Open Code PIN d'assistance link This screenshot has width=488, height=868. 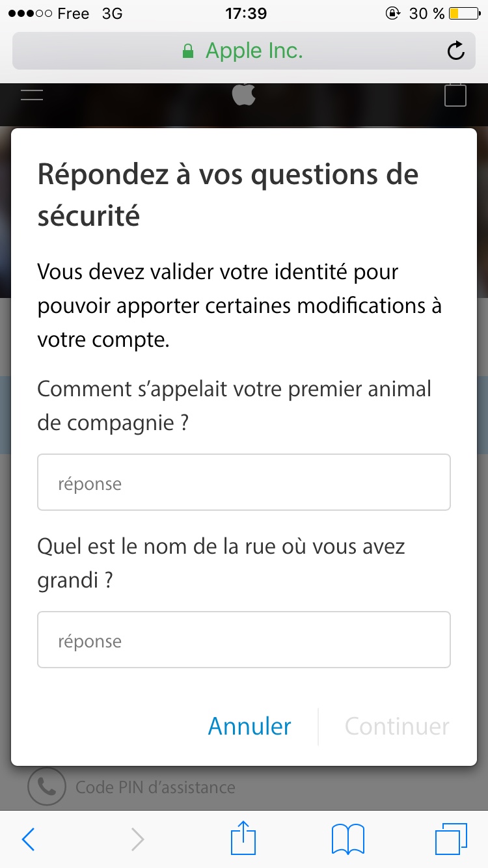click(156, 787)
